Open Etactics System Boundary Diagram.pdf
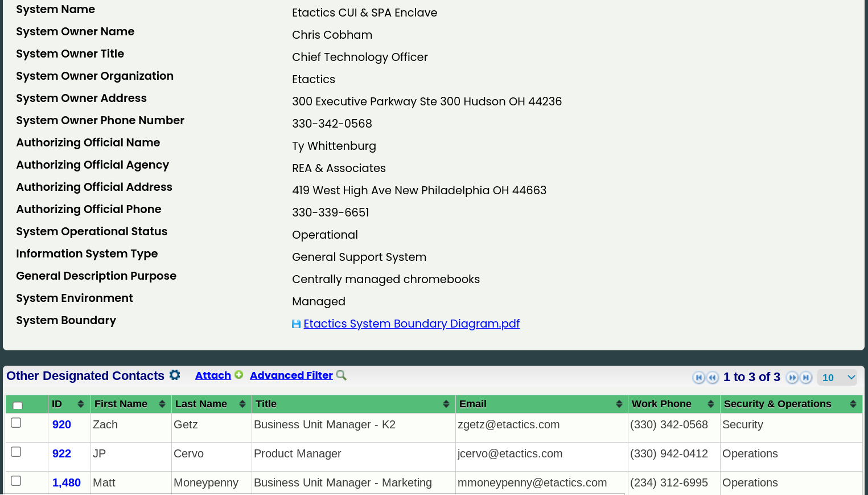The image size is (868, 495). [x=412, y=324]
